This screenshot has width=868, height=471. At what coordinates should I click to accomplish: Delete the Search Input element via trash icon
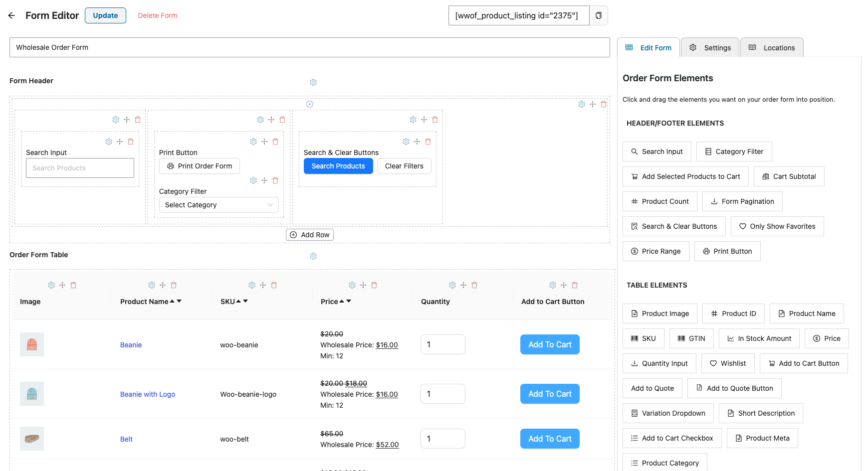point(131,142)
